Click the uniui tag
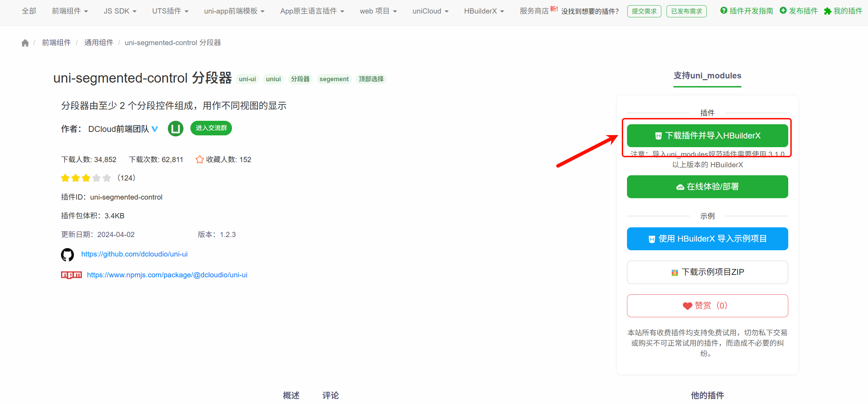This screenshot has width=868, height=404. [x=274, y=79]
